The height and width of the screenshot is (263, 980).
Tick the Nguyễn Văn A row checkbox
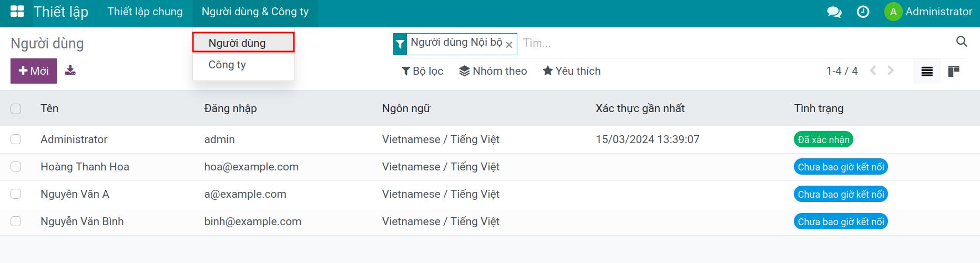coord(16,194)
